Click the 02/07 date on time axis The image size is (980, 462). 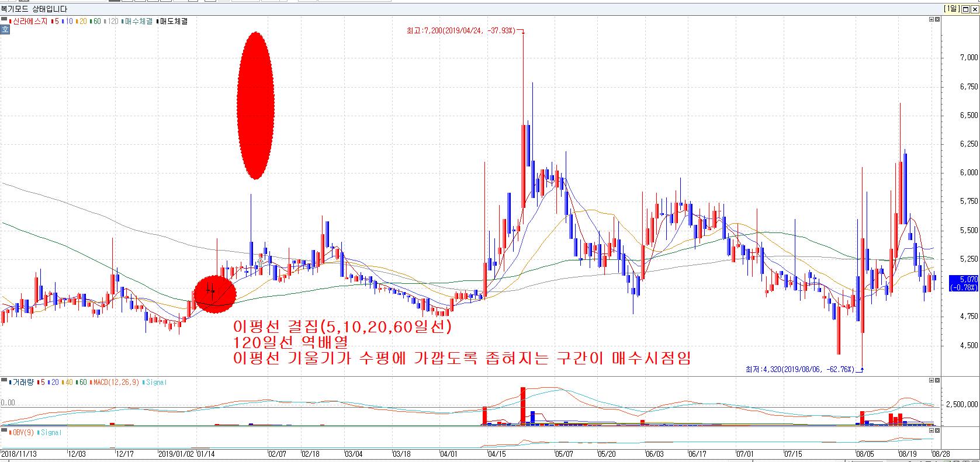[x=277, y=453]
